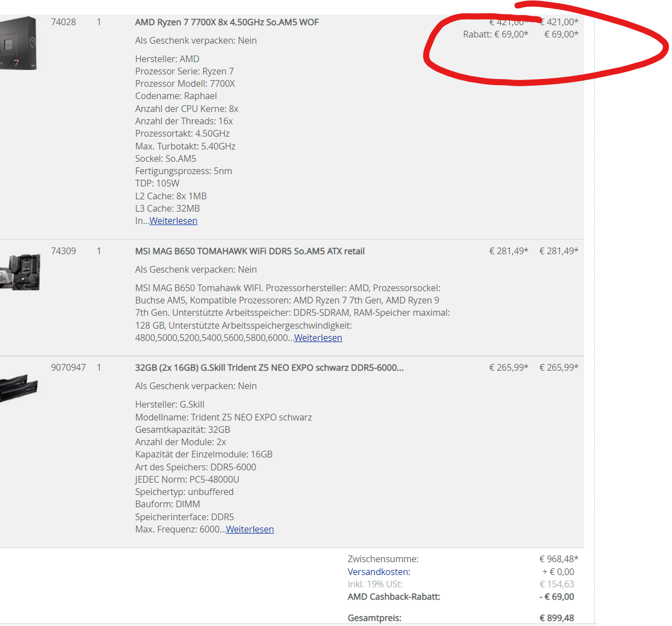Image resolution: width=672 pixels, height=626 pixels.
Task: Click the 'Gesamtkapazität: 32GB' line
Action: click(182, 429)
